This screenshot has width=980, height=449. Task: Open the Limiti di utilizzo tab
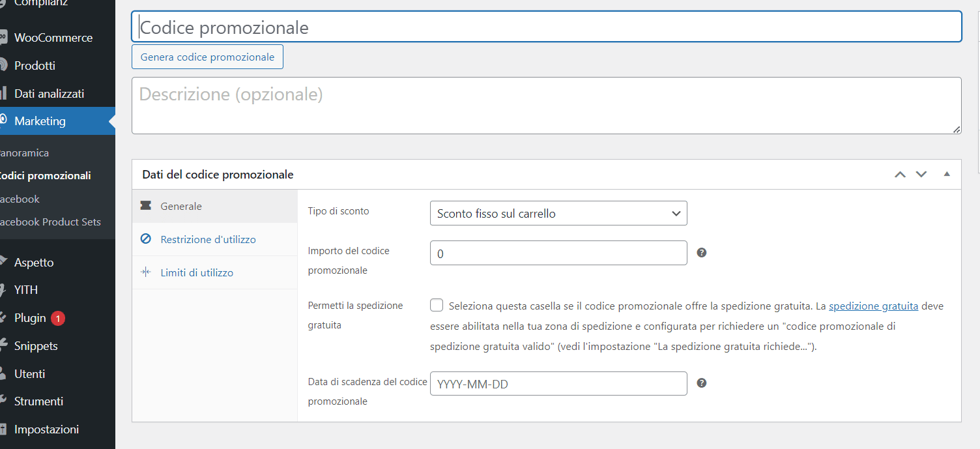tap(197, 272)
